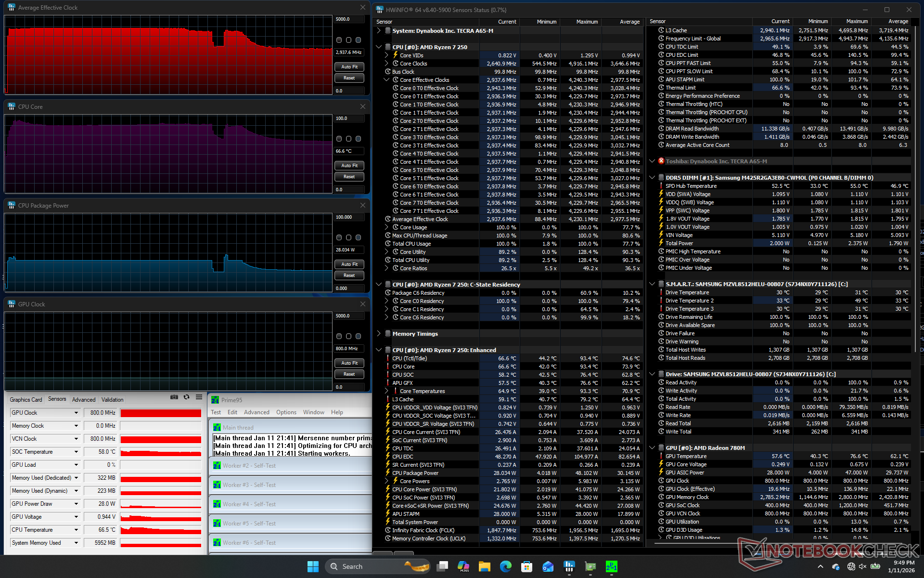Open Prime95 Options menu

(286, 412)
